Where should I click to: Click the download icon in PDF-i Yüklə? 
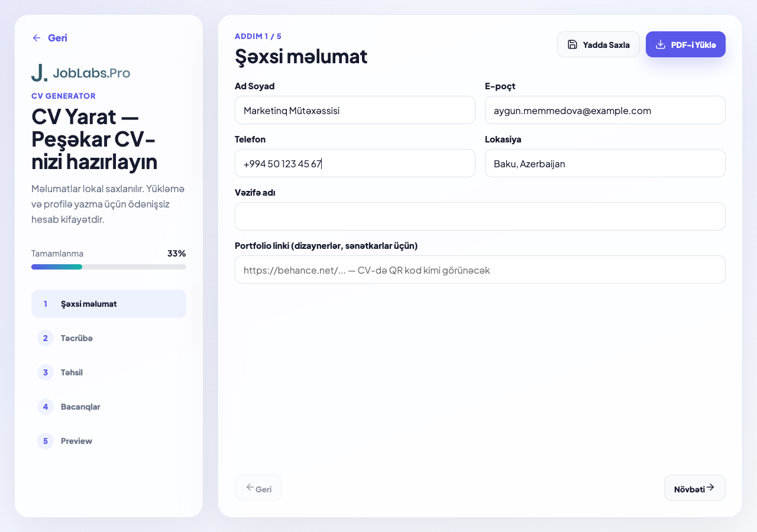[x=661, y=44]
